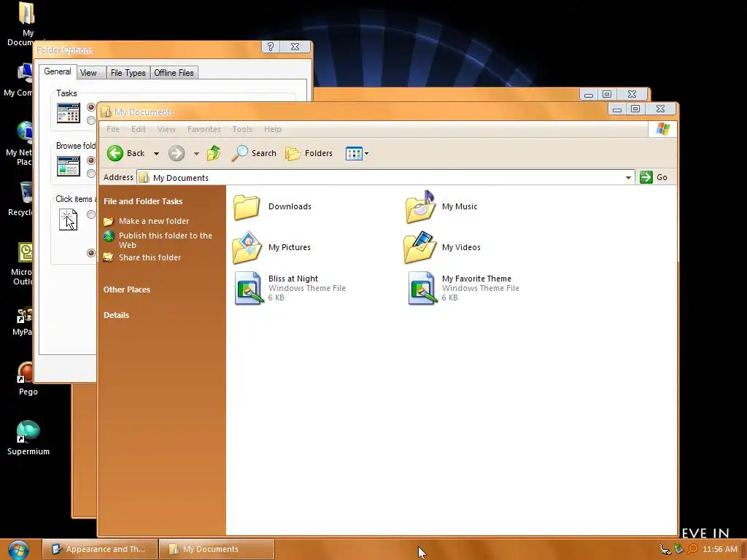Click the My Documents title bar folder icon
Screen dimensions: 747x560
tap(107, 112)
